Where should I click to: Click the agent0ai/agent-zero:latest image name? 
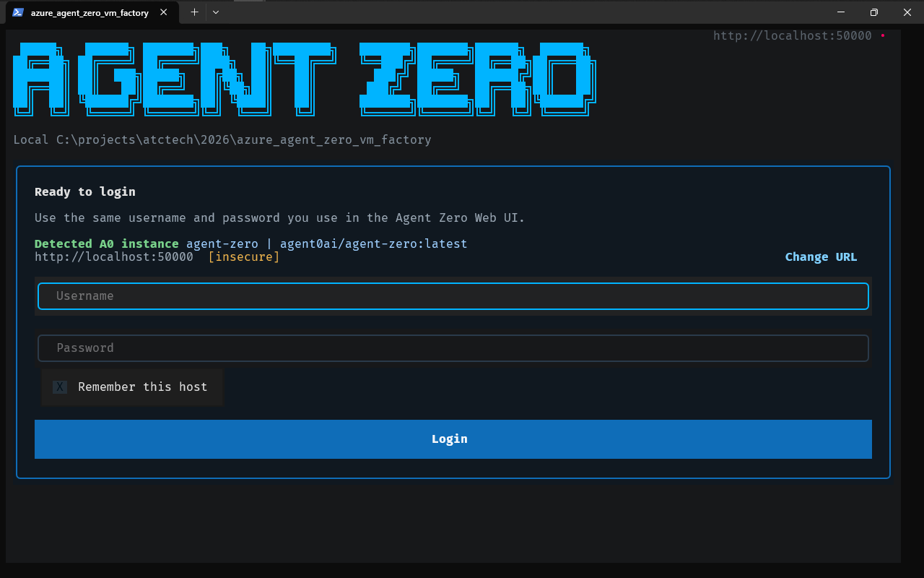point(374,244)
